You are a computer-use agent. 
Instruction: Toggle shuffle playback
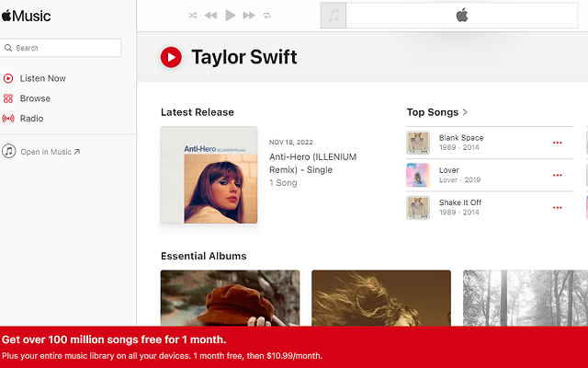193,16
